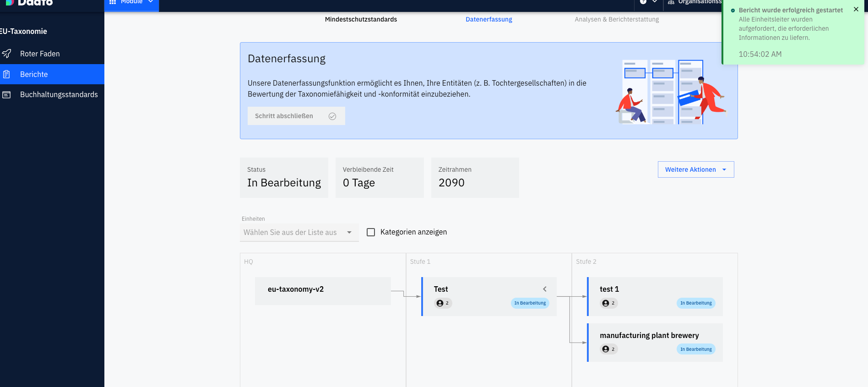This screenshot has height=387, width=868.
Task: Click the Zeitrahmen 2090 tile
Action: point(475,178)
